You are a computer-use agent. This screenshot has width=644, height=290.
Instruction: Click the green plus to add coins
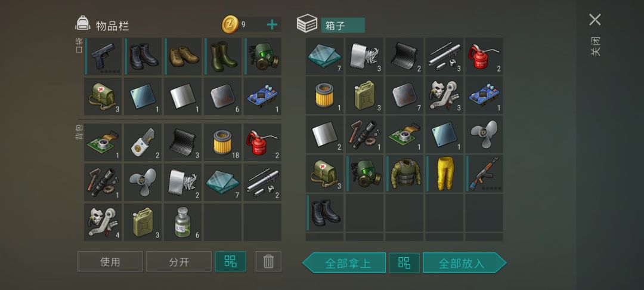click(x=272, y=24)
